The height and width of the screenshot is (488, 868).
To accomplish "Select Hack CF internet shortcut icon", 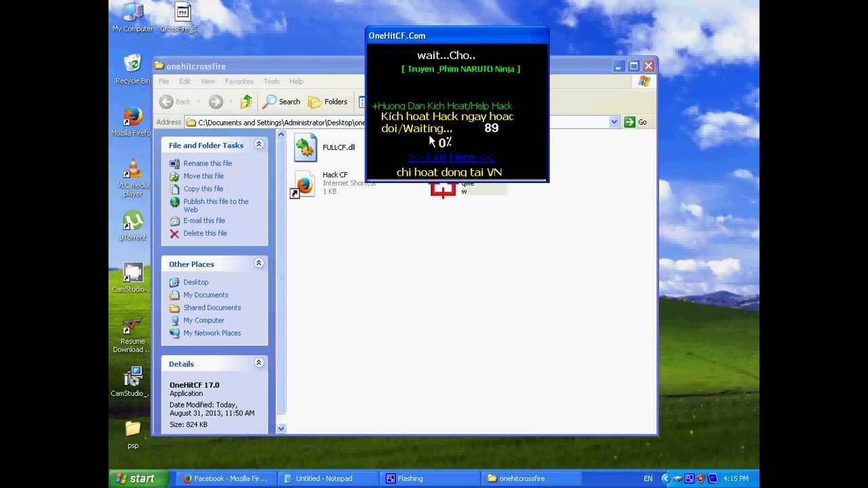I will point(305,185).
